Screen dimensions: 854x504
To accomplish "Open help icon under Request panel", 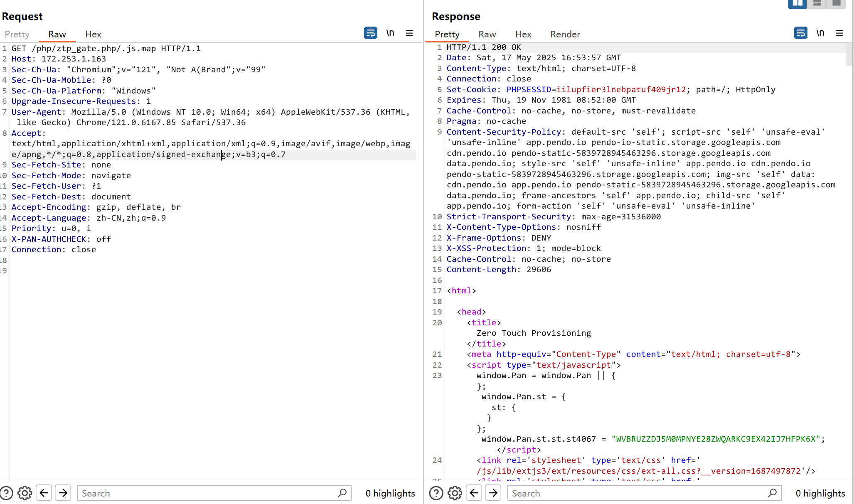I will [6, 493].
